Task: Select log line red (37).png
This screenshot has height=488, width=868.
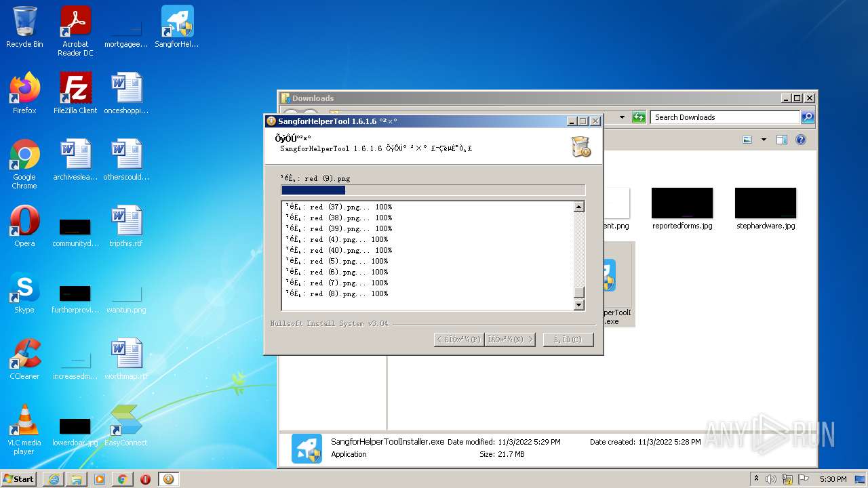Action: click(338, 207)
